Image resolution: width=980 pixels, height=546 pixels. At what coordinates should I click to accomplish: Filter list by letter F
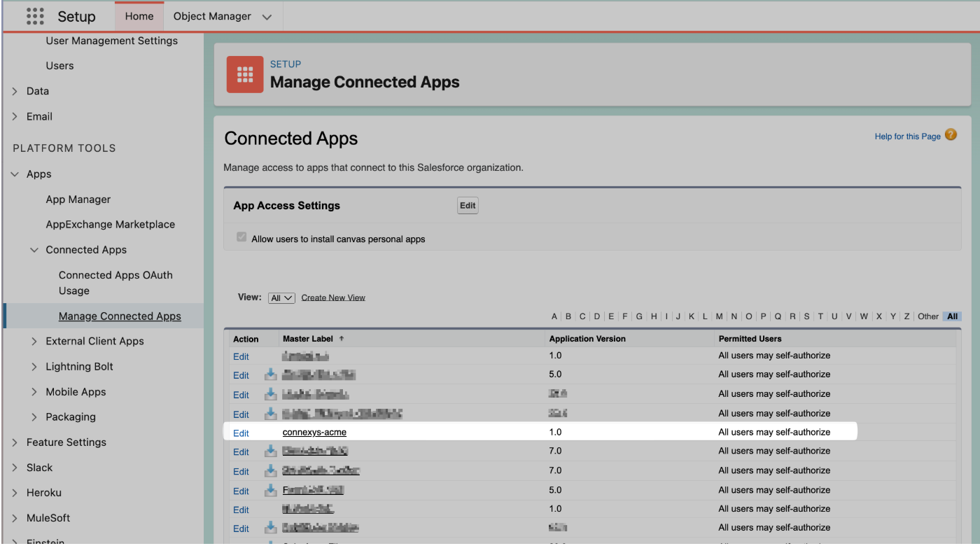pos(625,316)
